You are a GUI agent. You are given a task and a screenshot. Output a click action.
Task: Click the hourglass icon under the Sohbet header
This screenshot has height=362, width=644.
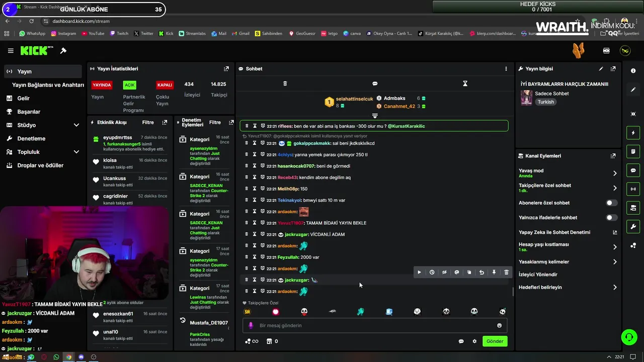[x=465, y=83]
